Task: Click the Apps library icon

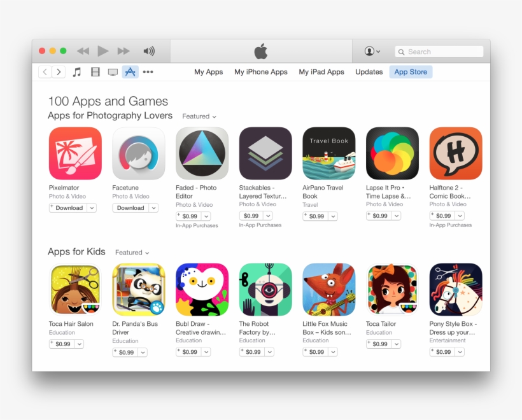Action: (130, 72)
